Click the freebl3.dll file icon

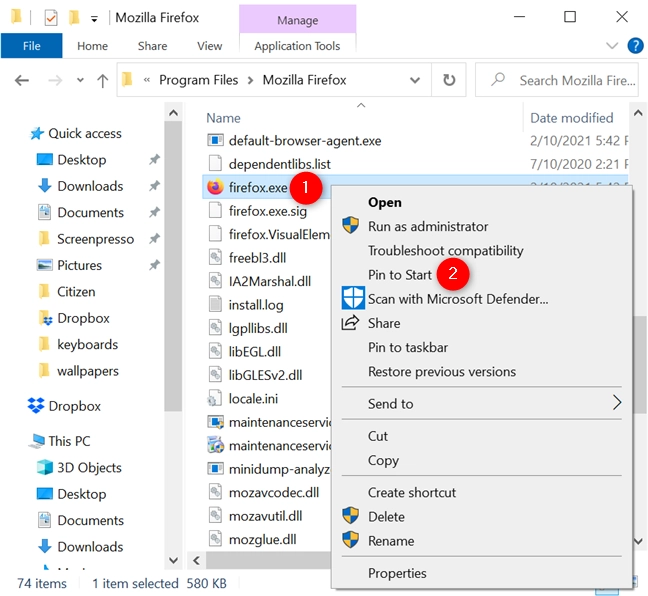[x=215, y=257]
